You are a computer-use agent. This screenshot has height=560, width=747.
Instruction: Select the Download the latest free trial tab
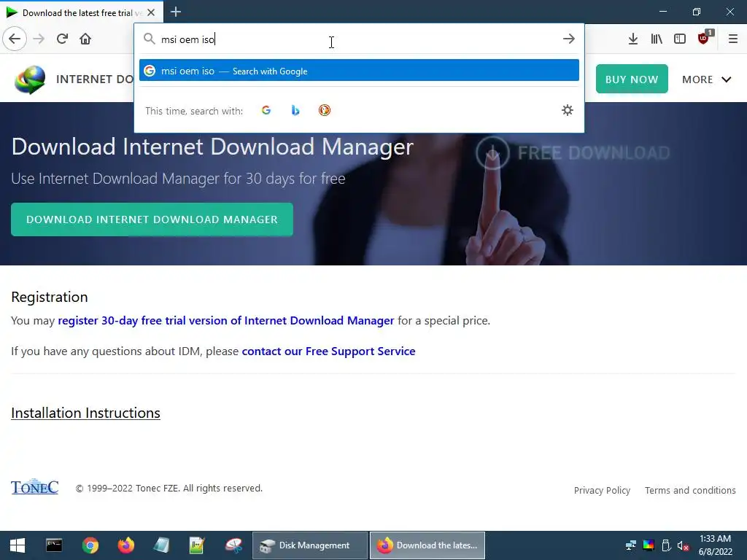coord(82,12)
